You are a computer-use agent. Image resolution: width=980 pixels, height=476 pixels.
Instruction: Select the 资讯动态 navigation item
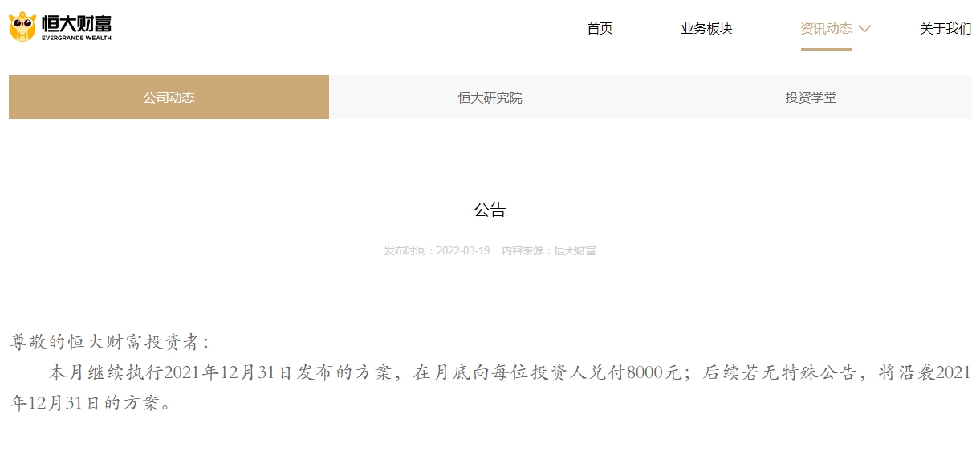click(x=826, y=29)
